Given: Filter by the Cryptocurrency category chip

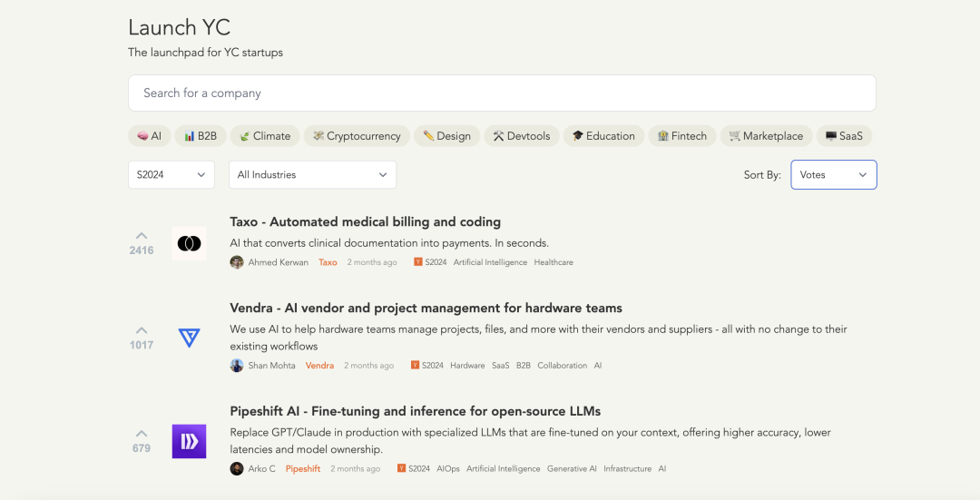Looking at the screenshot, I should 357,136.
